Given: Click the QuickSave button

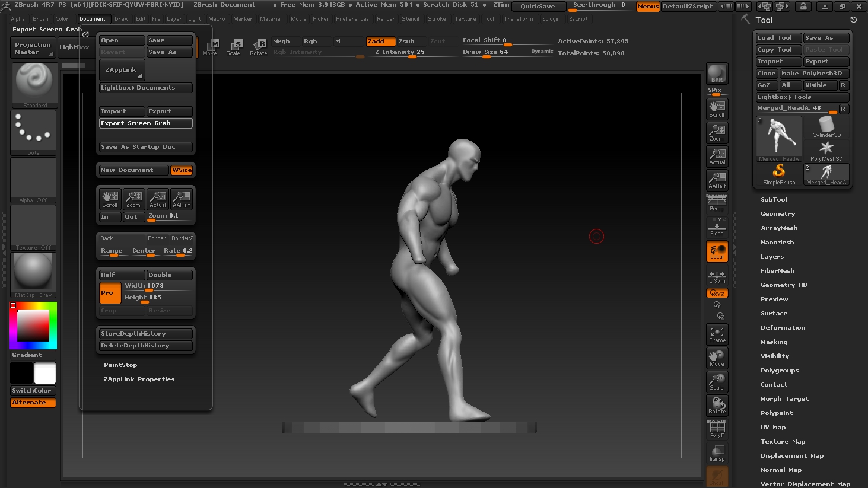Looking at the screenshot, I should 538,6.
